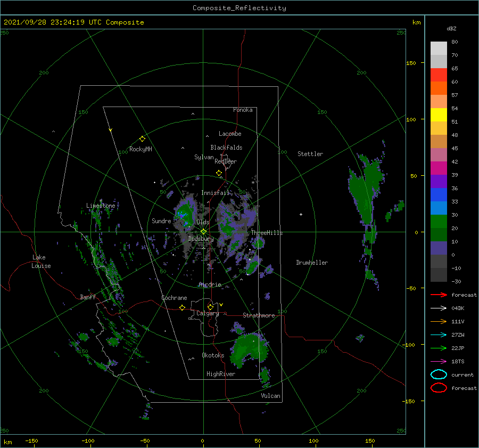Click the Cochrane label
This screenshot has height=448, width=479.
[174, 298]
